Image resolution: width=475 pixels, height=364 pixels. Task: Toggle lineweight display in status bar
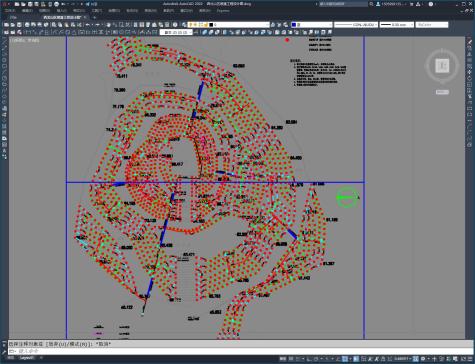(x=356, y=359)
